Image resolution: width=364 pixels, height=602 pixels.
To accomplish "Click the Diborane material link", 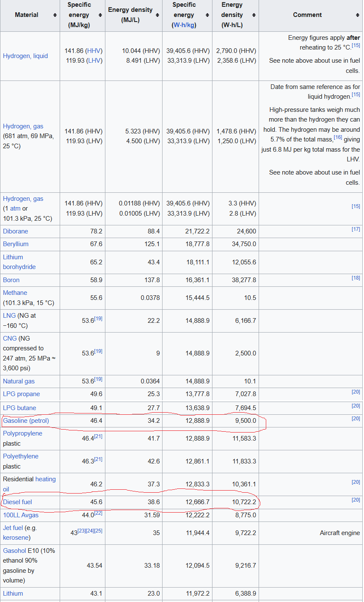I will pyautogui.click(x=15, y=231).
